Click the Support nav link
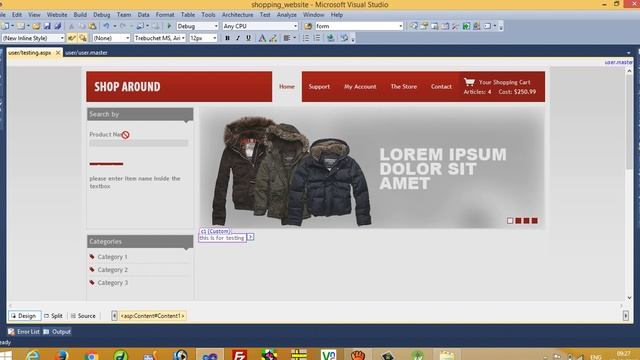 click(319, 87)
